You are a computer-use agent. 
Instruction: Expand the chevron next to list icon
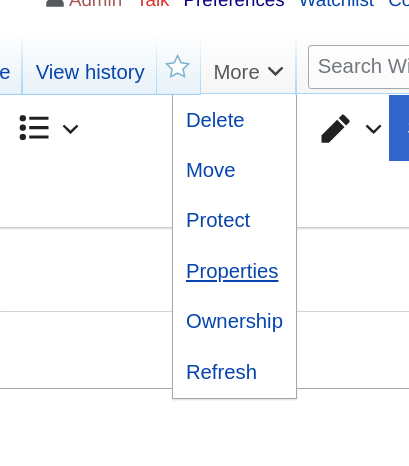(70, 129)
